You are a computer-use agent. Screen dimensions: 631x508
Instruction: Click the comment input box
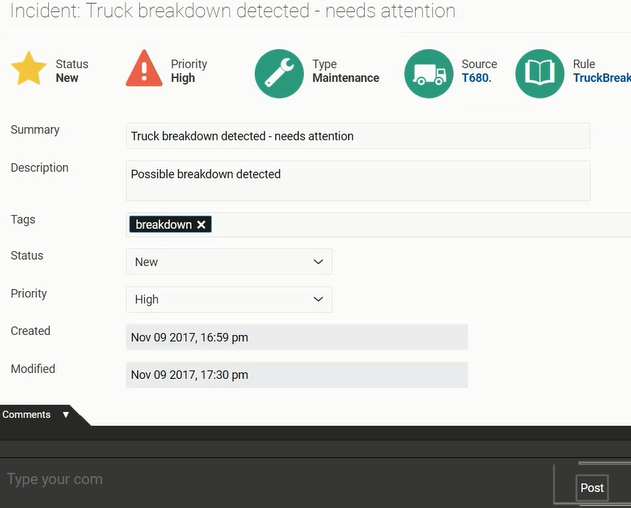(x=278, y=479)
